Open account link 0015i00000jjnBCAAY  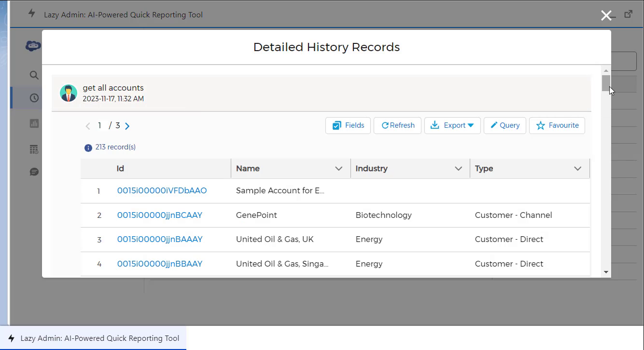[160, 215]
